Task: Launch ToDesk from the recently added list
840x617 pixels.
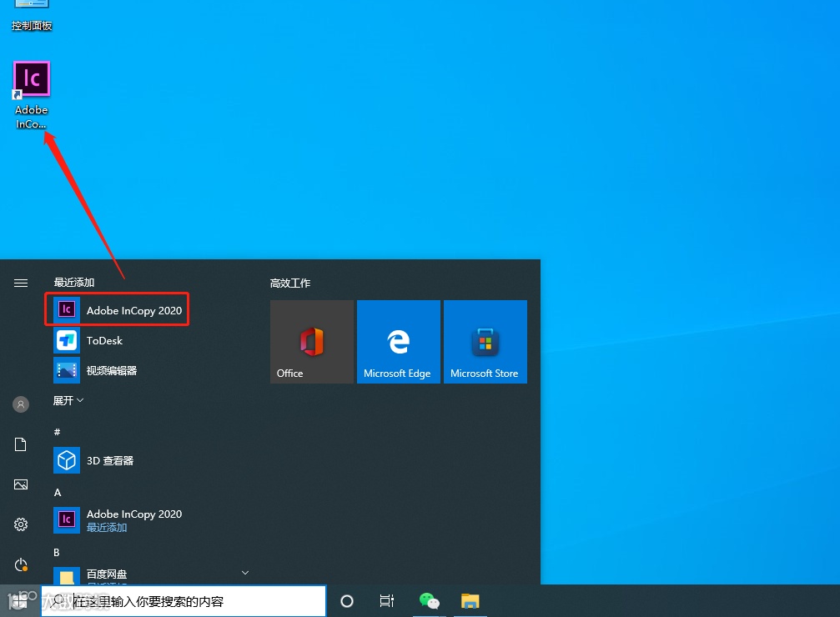Action: (118, 341)
